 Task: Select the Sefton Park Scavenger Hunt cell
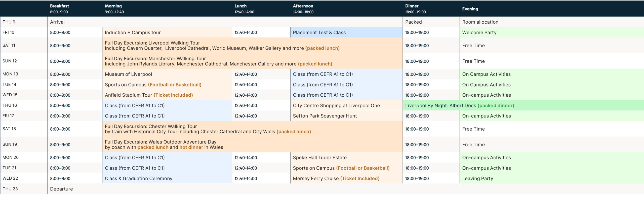(x=325, y=116)
